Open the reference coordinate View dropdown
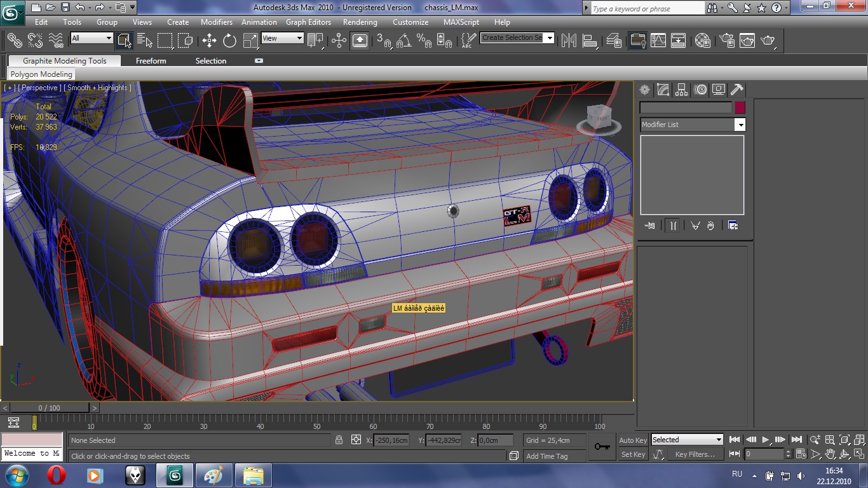The image size is (868, 488). [x=282, y=38]
